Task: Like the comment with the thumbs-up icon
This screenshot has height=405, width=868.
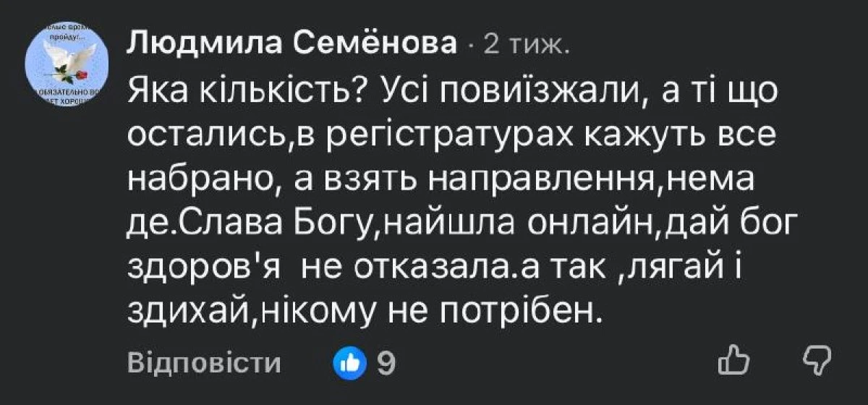Action: click(736, 361)
